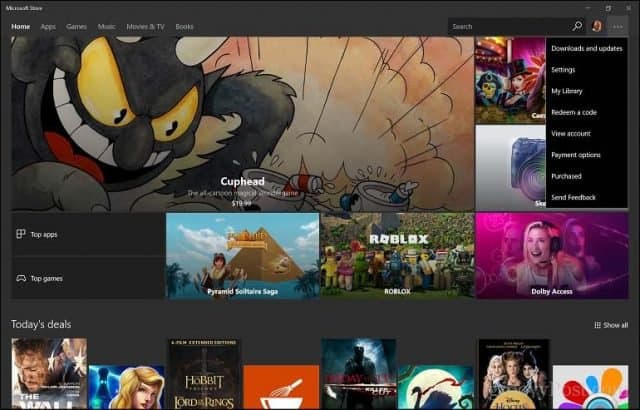Close the three-dots See more menu
Screen dimensions: 640x410
pos(618,27)
